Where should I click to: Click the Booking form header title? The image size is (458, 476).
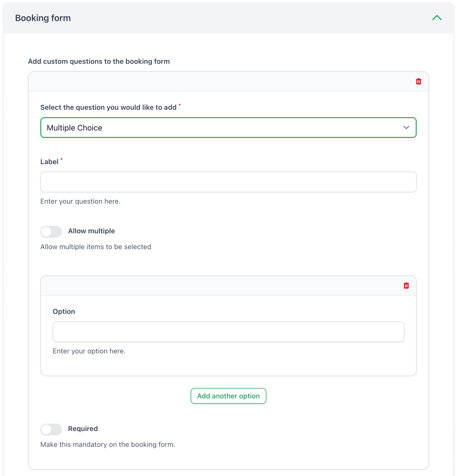[43, 18]
